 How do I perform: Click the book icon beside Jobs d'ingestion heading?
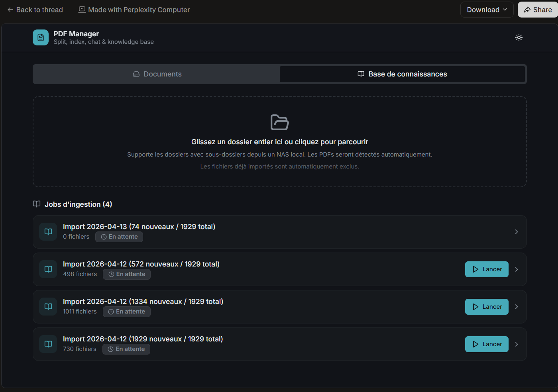pos(37,204)
